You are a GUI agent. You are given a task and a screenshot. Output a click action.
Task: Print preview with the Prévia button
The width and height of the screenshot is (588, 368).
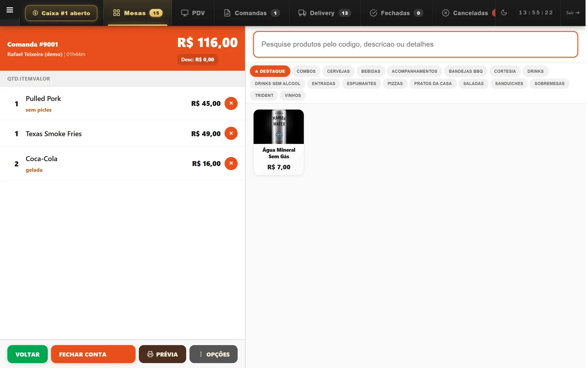coord(163,354)
